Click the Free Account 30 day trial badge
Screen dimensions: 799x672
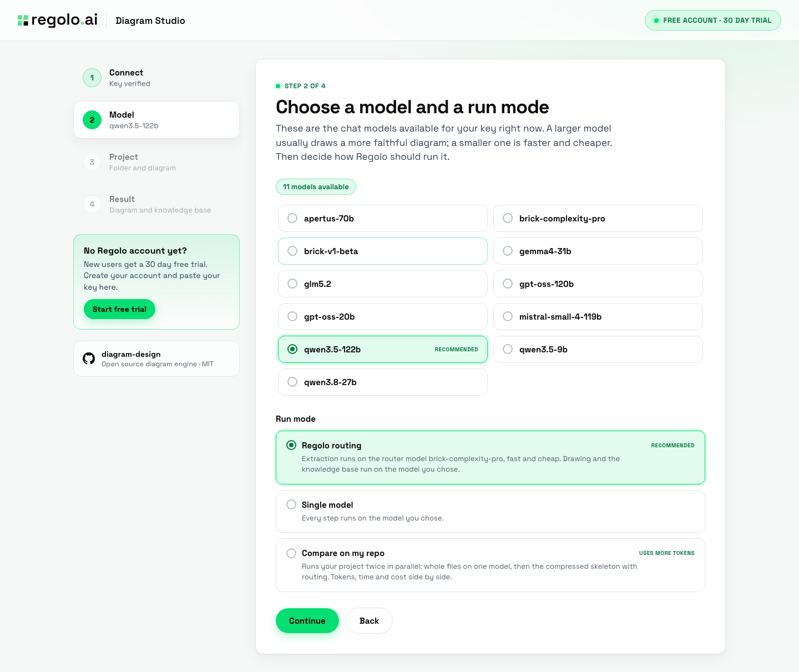pyautogui.click(x=713, y=21)
